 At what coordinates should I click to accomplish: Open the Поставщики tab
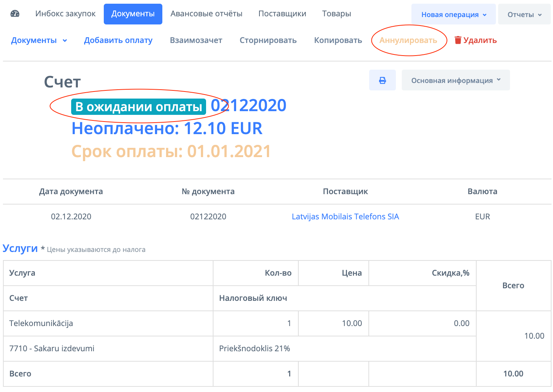coord(282,14)
